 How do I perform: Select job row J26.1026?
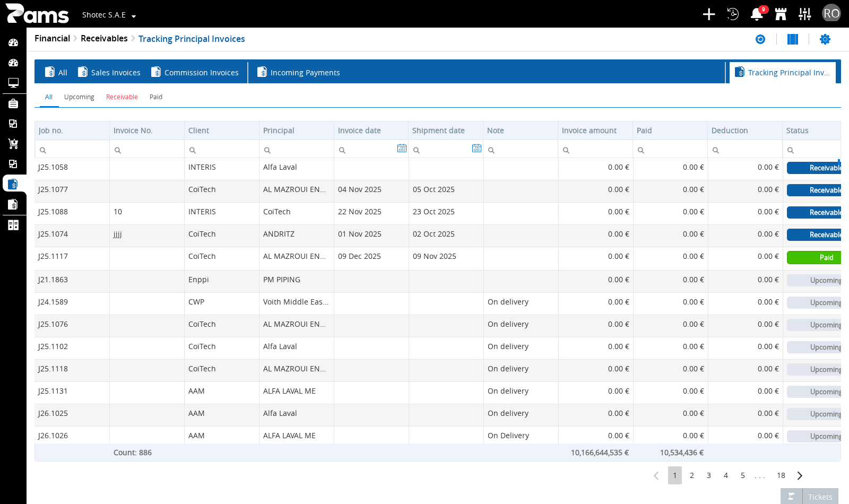[x=438, y=436]
